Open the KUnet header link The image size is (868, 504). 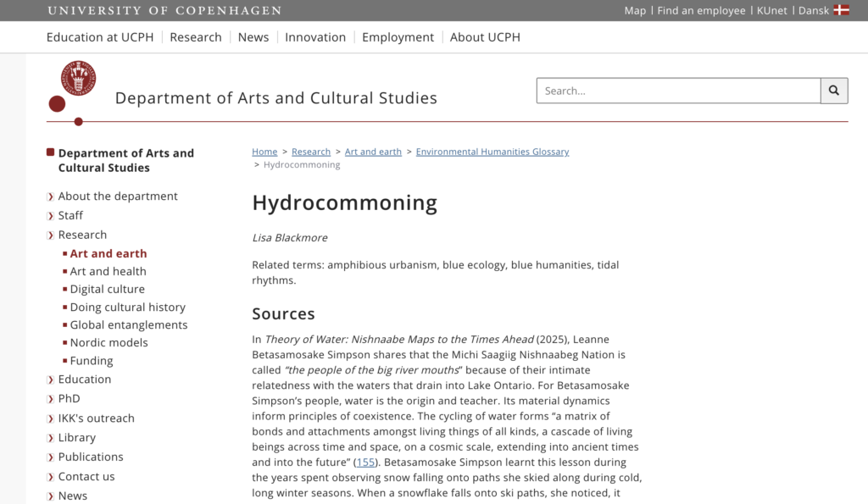coord(771,10)
